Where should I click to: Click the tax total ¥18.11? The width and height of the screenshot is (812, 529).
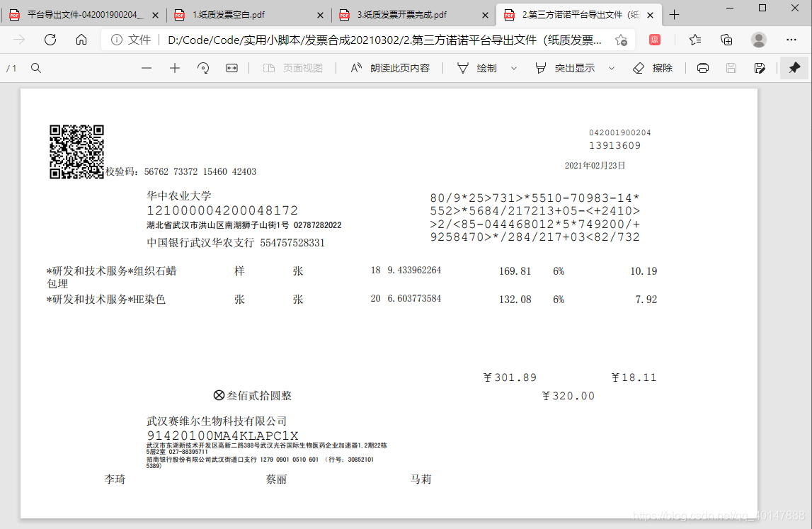click(x=634, y=377)
